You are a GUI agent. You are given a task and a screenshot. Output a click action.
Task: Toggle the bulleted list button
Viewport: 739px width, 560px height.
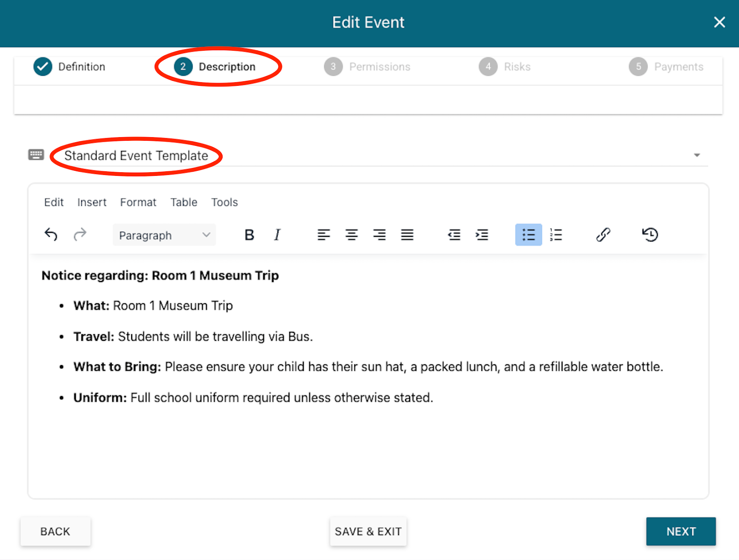tap(528, 235)
